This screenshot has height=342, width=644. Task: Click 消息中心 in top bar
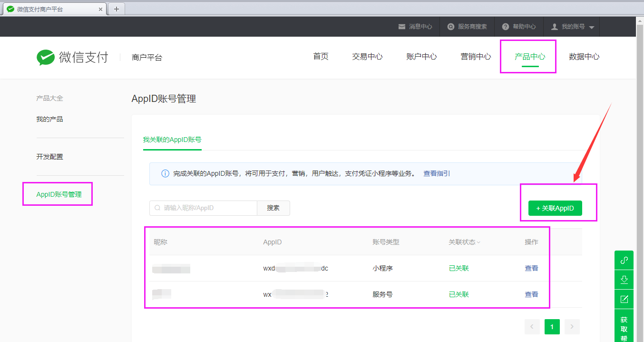pyautogui.click(x=420, y=27)
